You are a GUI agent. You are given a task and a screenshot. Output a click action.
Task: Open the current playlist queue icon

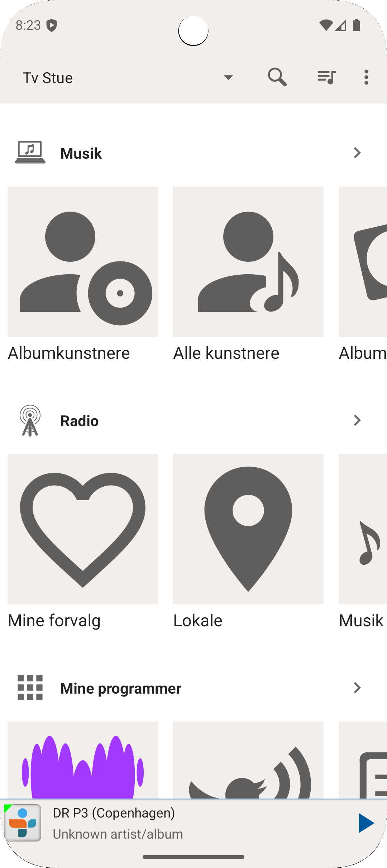pyautogui.click(x=326, y=77)
